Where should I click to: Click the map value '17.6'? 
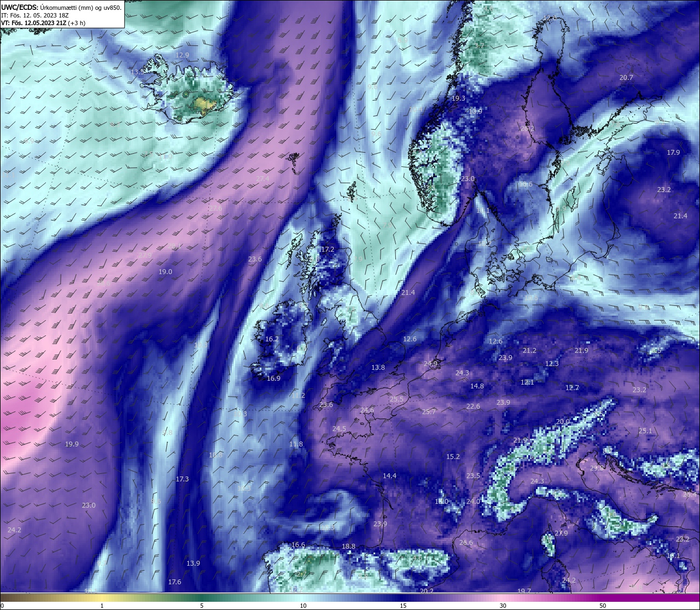(x=174, y=582)
